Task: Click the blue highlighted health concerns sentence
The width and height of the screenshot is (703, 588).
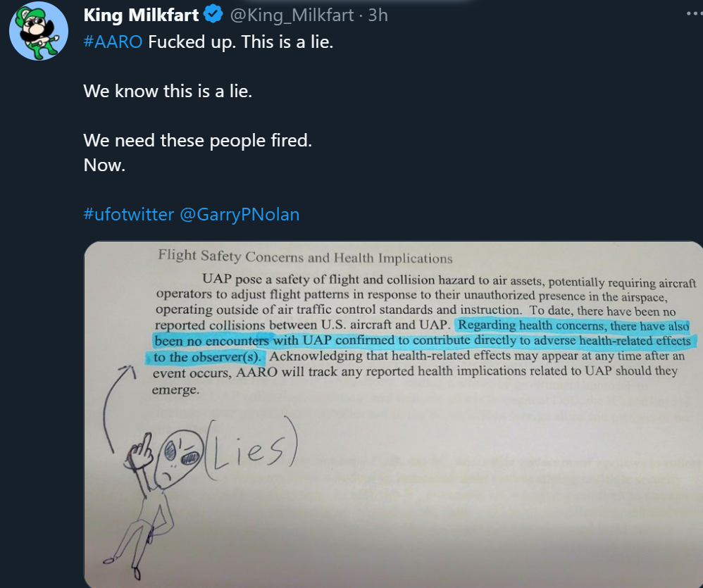Action: 421,341
